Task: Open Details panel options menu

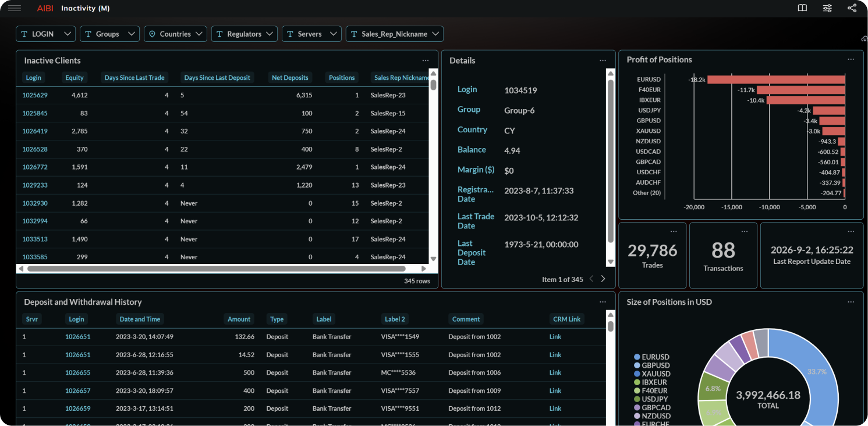Action: (603, 61)
